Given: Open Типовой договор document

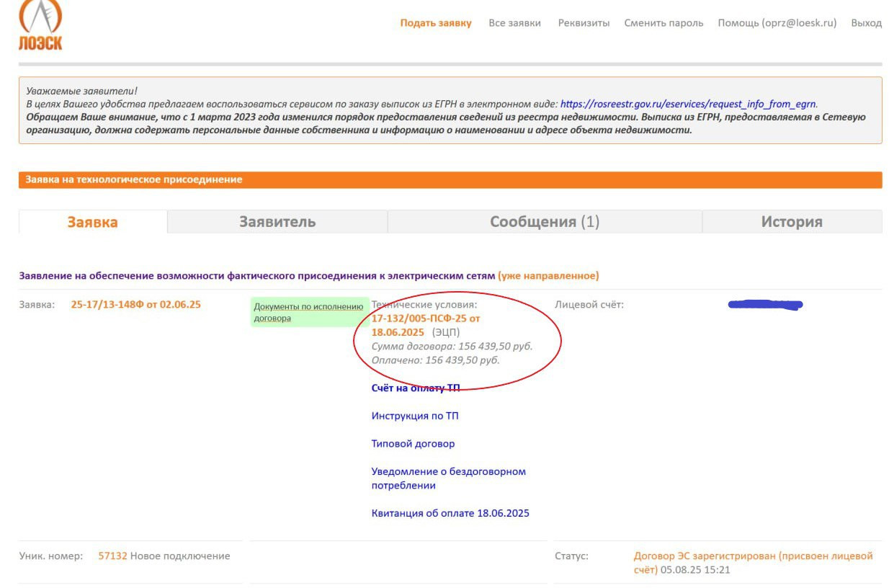Looking at the screenshot, I should click(x=413, y=444).
